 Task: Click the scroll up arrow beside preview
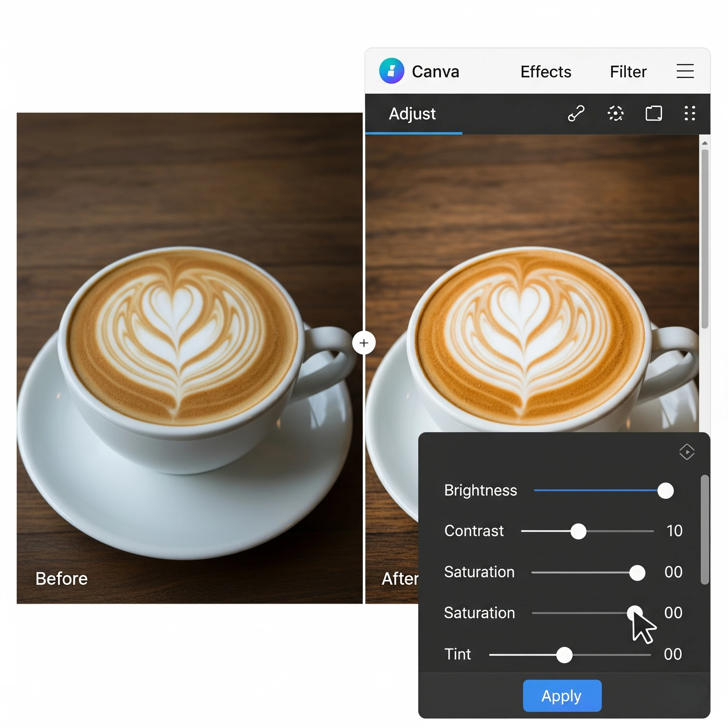tap(705, 143)
